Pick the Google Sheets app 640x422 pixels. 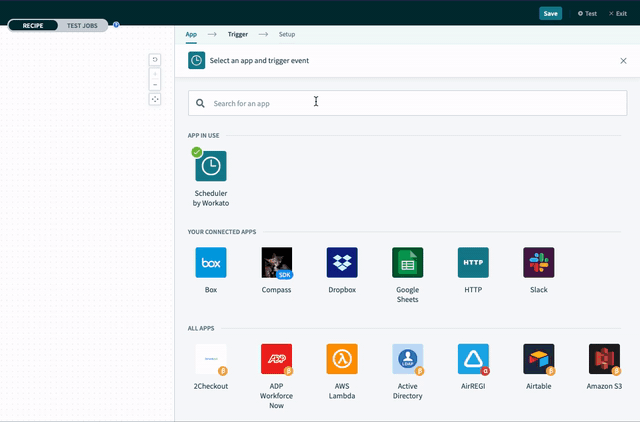click(407, 263)
